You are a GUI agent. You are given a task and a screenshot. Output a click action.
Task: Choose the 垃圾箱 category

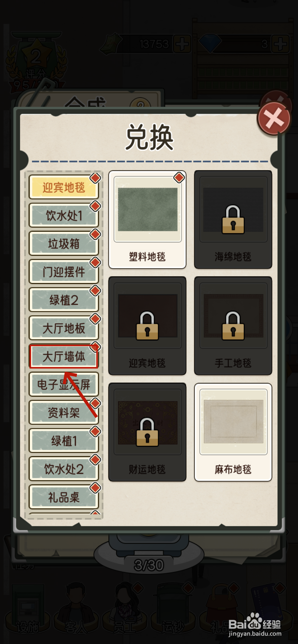64,243
